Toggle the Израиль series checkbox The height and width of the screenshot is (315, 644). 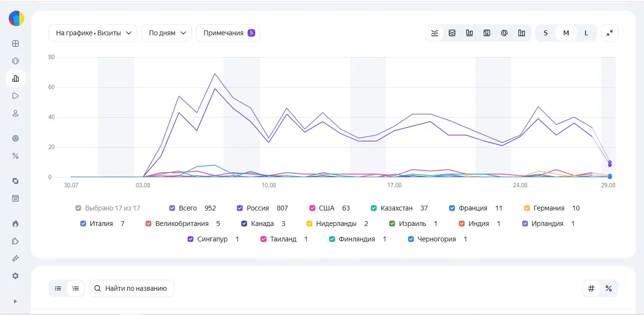tap(392, 224)
